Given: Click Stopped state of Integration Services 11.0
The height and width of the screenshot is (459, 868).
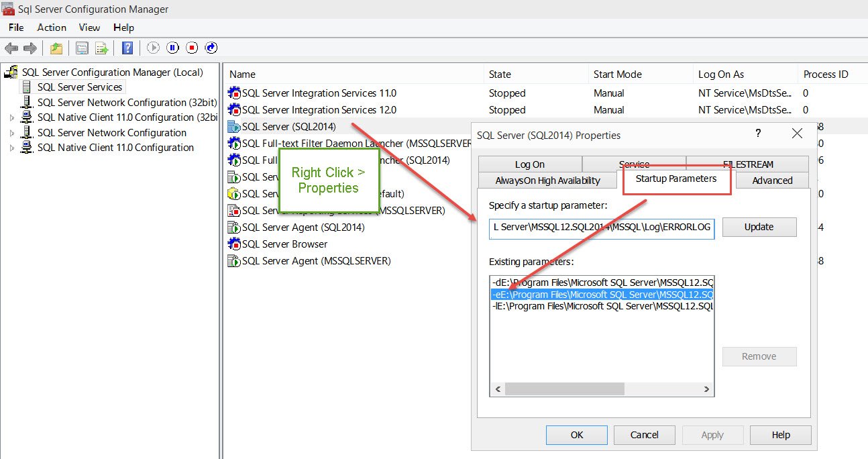Looking at the screenshot, I should coord(507,93).
